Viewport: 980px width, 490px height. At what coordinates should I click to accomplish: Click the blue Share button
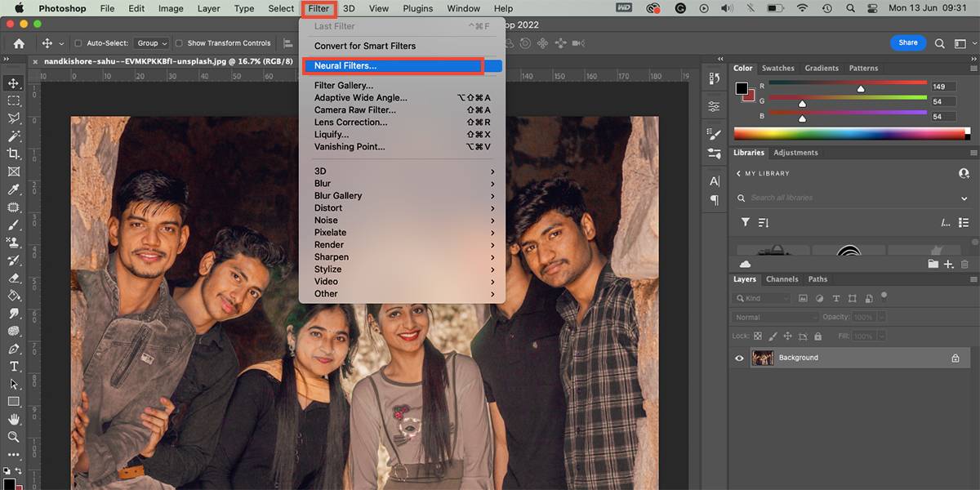click(907, 42)
